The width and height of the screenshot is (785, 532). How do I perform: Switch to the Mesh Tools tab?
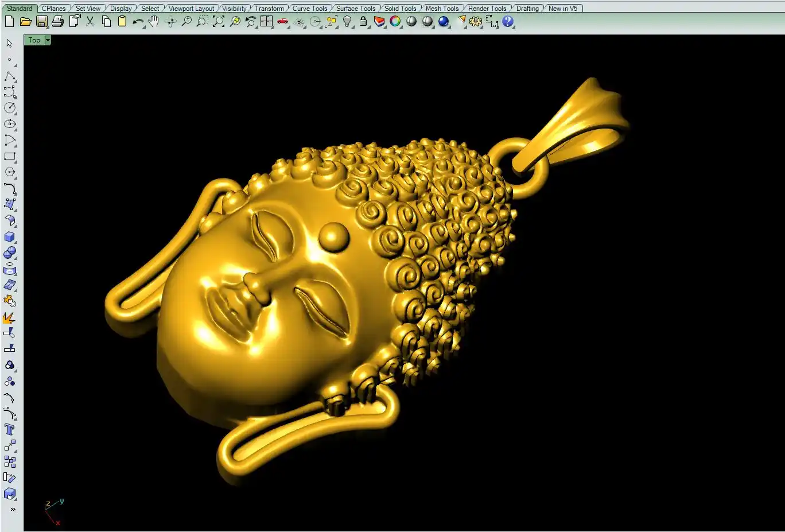point(442,9)
